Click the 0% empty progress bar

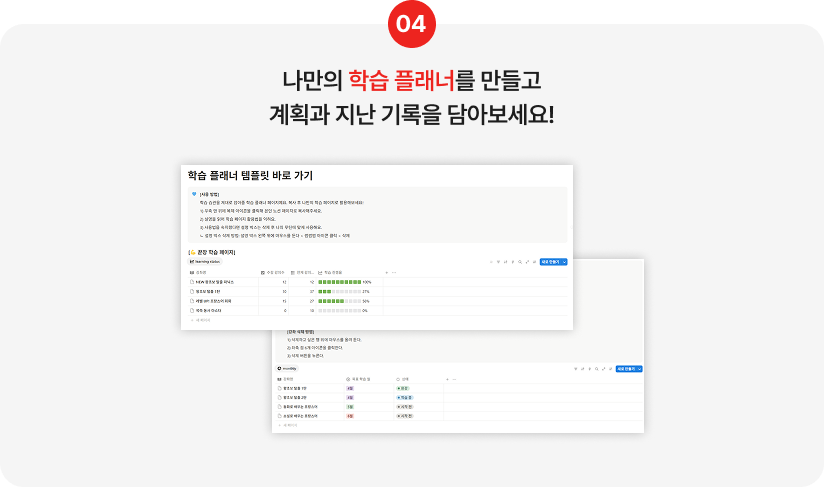tap(339, 310)
